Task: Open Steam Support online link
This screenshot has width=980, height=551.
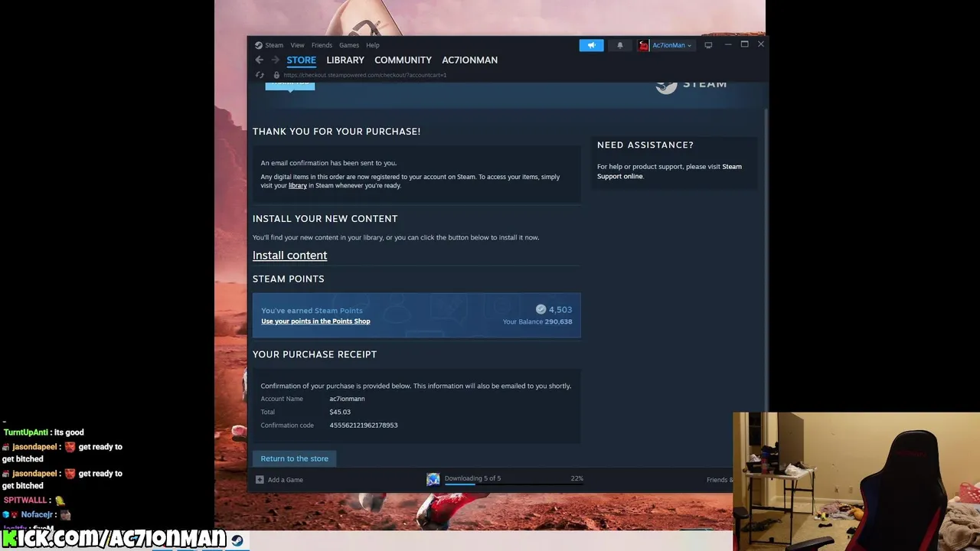Action: (669, 171)
